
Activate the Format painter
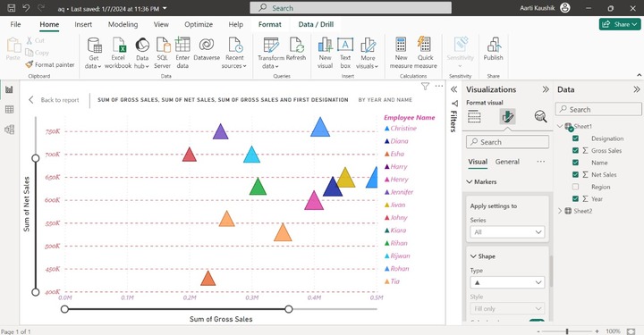[x=50, y=64]
